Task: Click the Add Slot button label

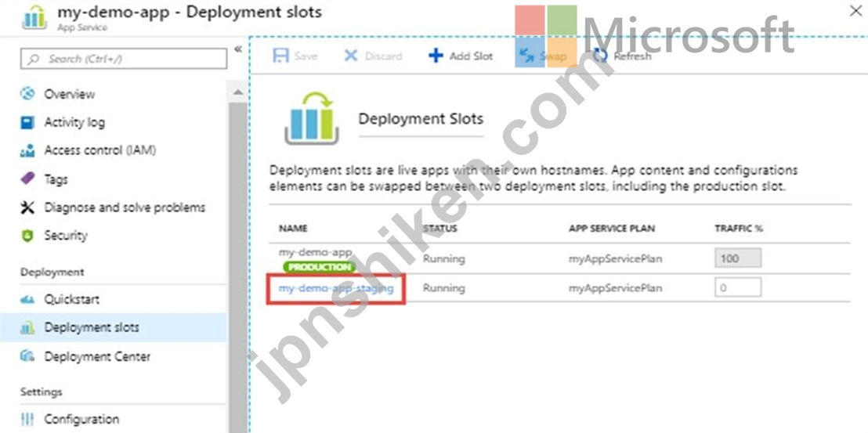Action: click(x=471, y=56)
